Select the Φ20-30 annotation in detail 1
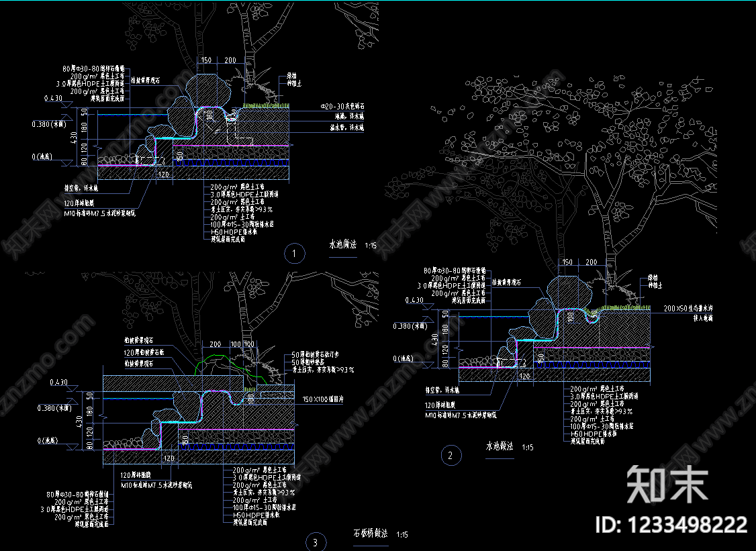 (x=342, y=106)
